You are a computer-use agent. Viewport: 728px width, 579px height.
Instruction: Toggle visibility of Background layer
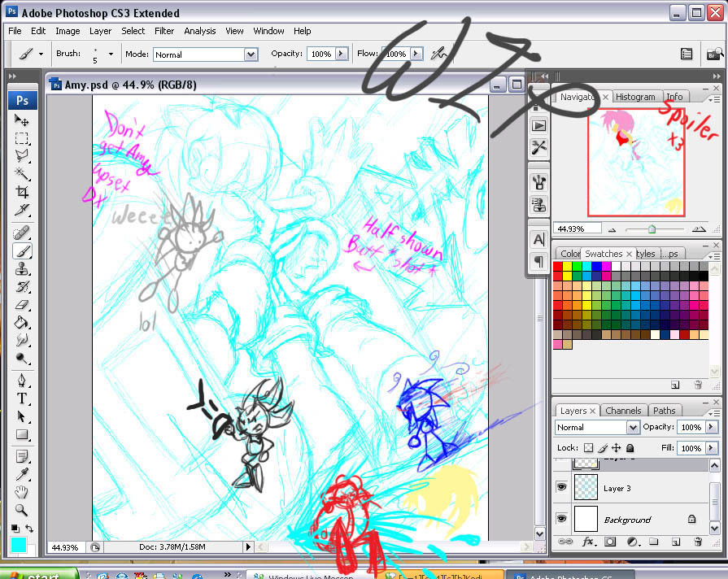[x=562, y=518]
